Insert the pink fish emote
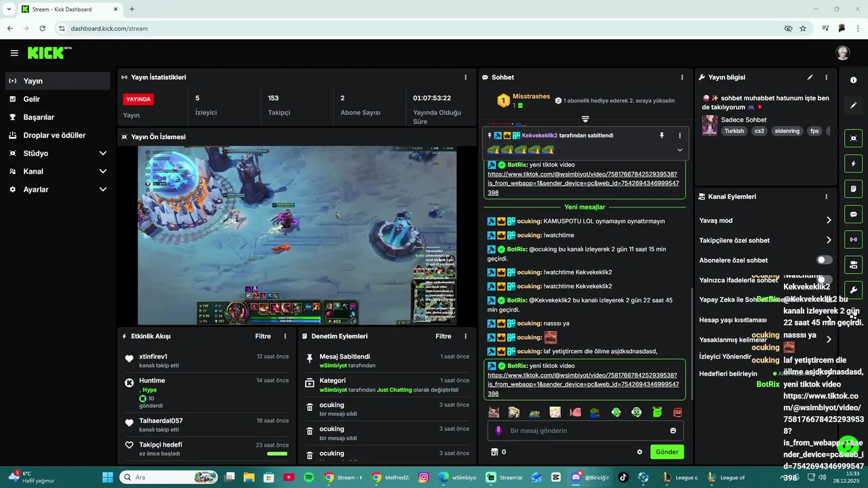 [x=576, y=412]
